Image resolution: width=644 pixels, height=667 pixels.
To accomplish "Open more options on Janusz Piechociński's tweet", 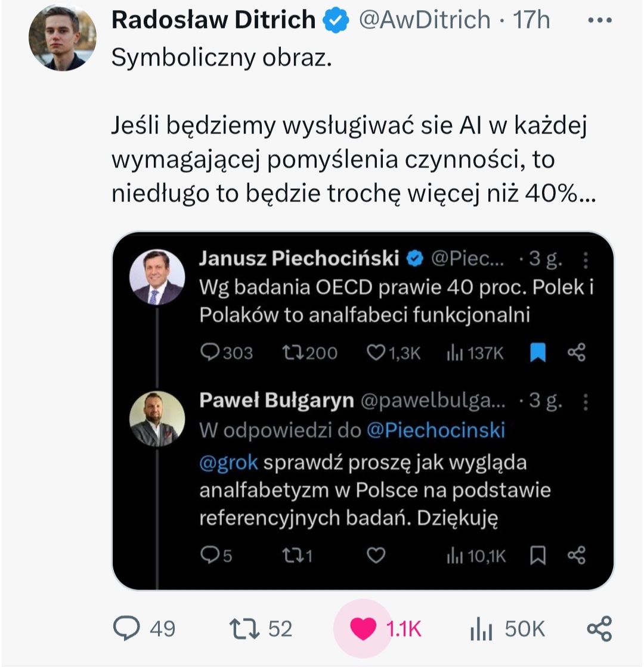I will (x=586, y=259).
